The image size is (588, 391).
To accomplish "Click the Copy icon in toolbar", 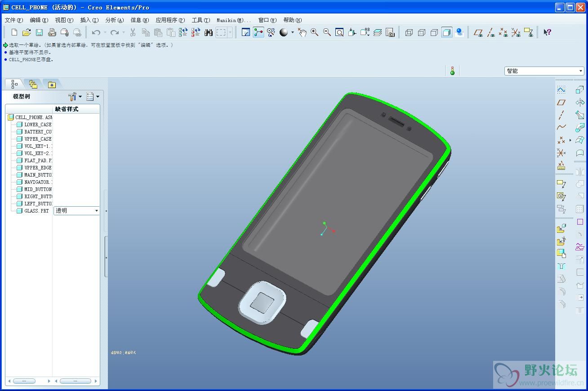I will (x=146, y=32).
